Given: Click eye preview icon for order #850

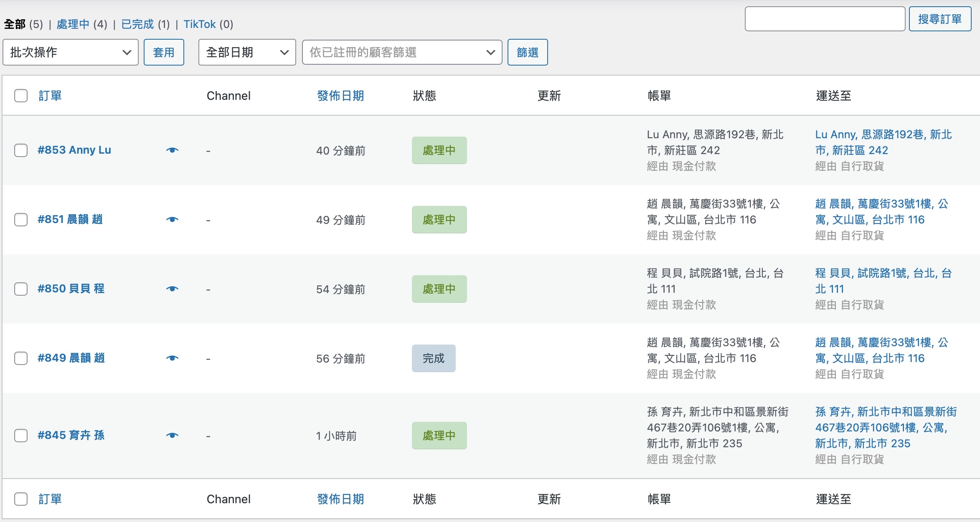Looking at the screenshot, I should tap(172, 289).
